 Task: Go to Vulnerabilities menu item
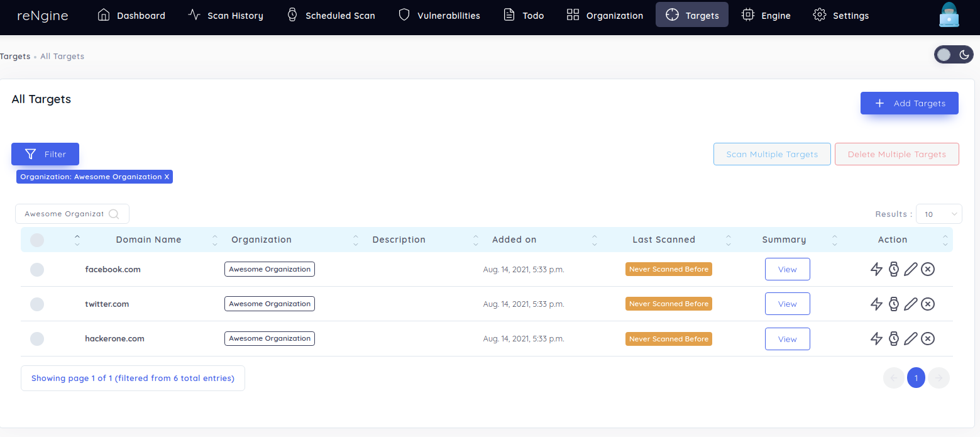[x=439, y=15]
